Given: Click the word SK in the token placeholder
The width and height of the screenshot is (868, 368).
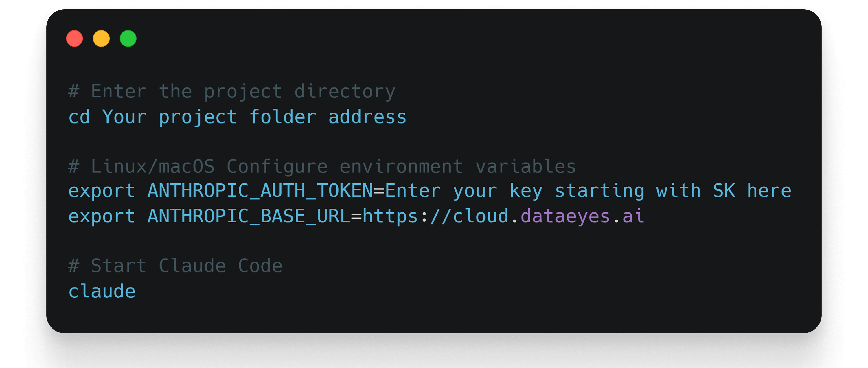Looking at the screenshot, I should coord(723,191).
